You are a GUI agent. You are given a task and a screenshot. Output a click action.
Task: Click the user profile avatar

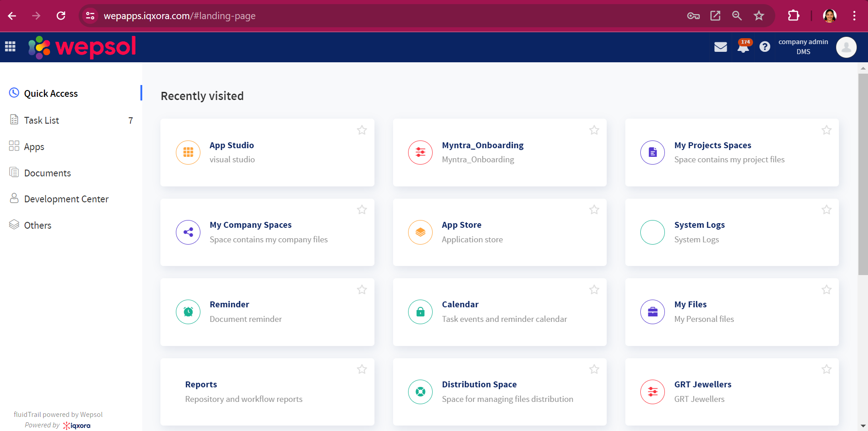click(846, 47)
